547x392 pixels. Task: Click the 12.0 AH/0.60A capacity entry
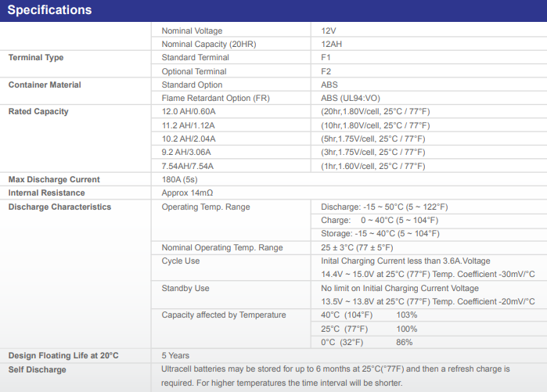(189, 112)
